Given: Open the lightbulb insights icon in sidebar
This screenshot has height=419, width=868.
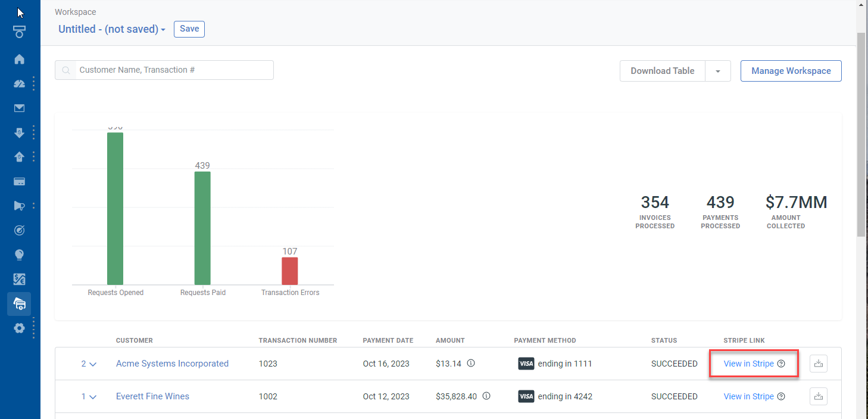Looking at the screenshot, I should [19, 254].
